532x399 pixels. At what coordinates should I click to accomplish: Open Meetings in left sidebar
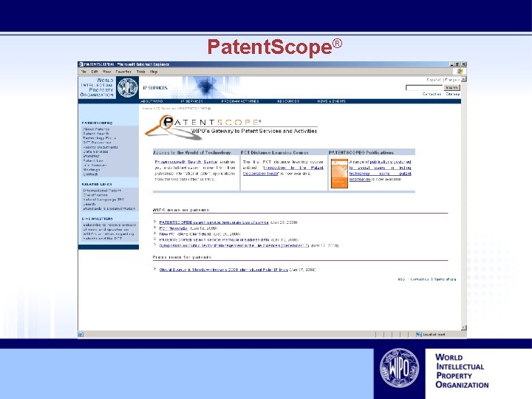click(92, 170)
